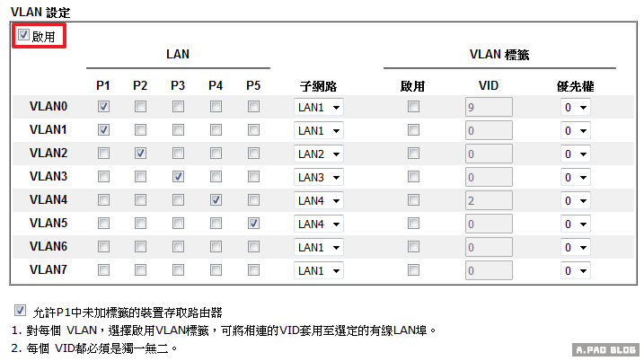Open VLAN0 subnet dropdown
The height and width of the screenshot is (361, 644).
(319, 108)
